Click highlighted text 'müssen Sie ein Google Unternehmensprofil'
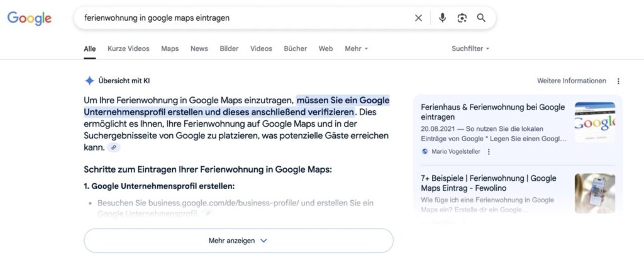Image resolution: width=644 pixels, height=257 pixels. (236, 106)
